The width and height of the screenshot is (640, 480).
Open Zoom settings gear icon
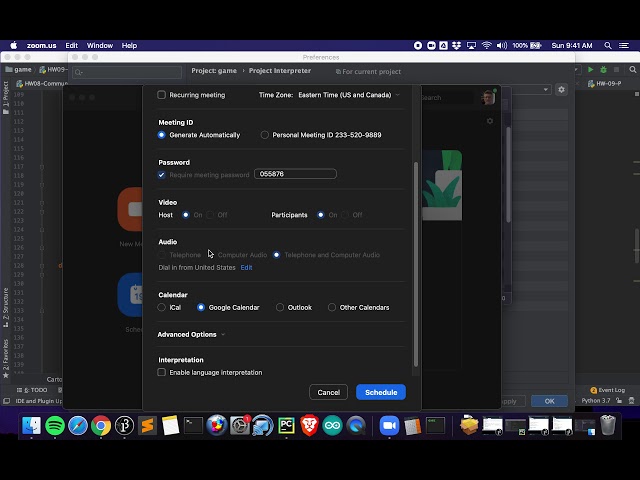(490, 121)
